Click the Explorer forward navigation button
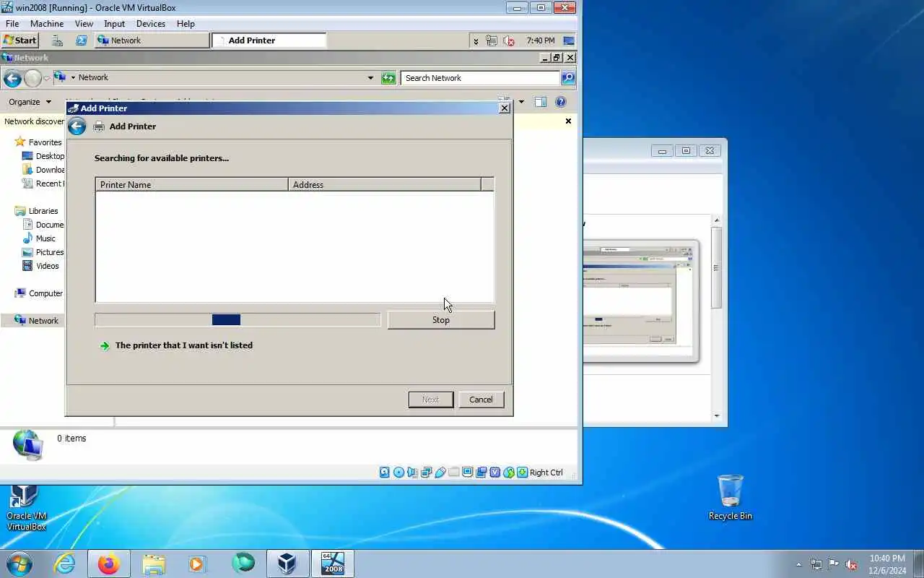This screenshot has height=578, width=924. [x=32, y=78]
